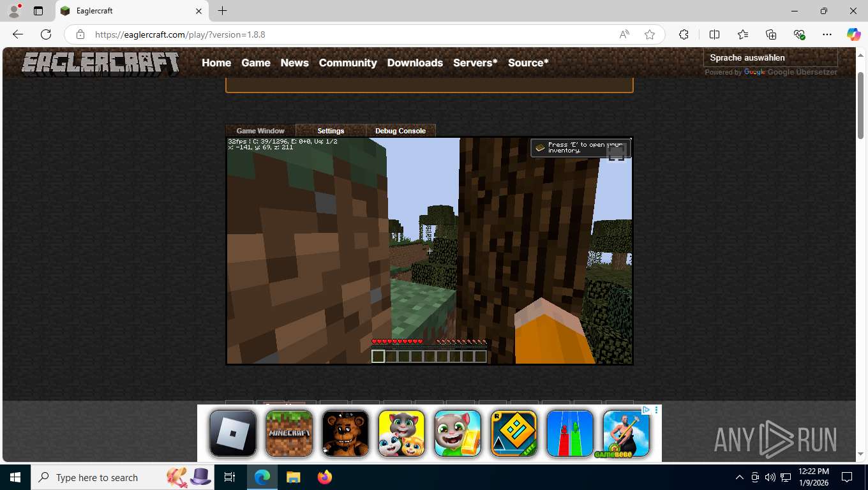Image resolution: width=868 pixels, height=490 pixels.
Task: Open the GameBobo hammer man ad icon
Action: coord(626,433)
